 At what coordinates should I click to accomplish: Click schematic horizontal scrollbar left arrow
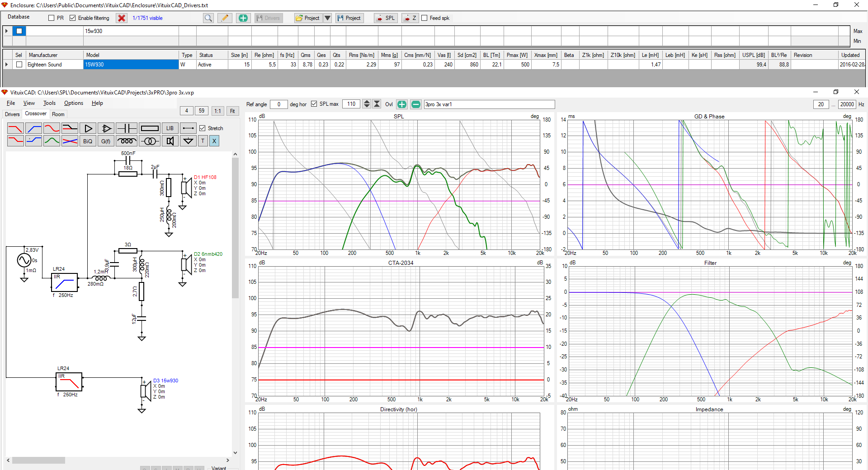[8, 460]
